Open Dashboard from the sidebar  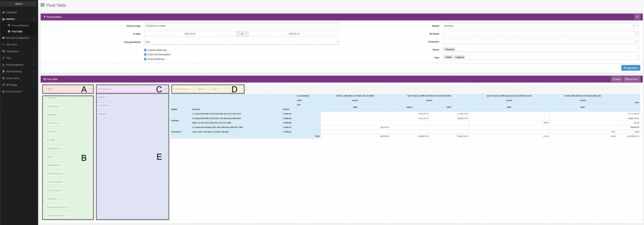pyautogui.click(x=11, y=12)
